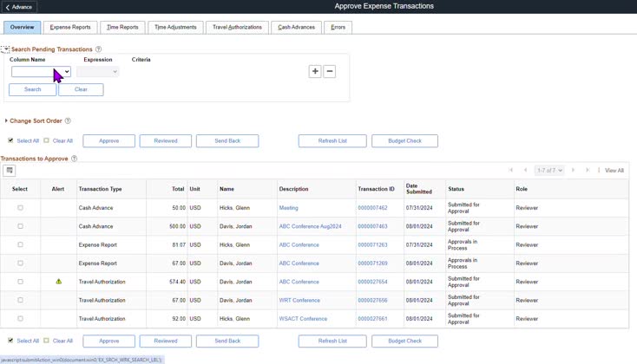Open help icon next to Change Sort Order
The image size is (637, 364).
pyautogui.click(x=68, y=121)
